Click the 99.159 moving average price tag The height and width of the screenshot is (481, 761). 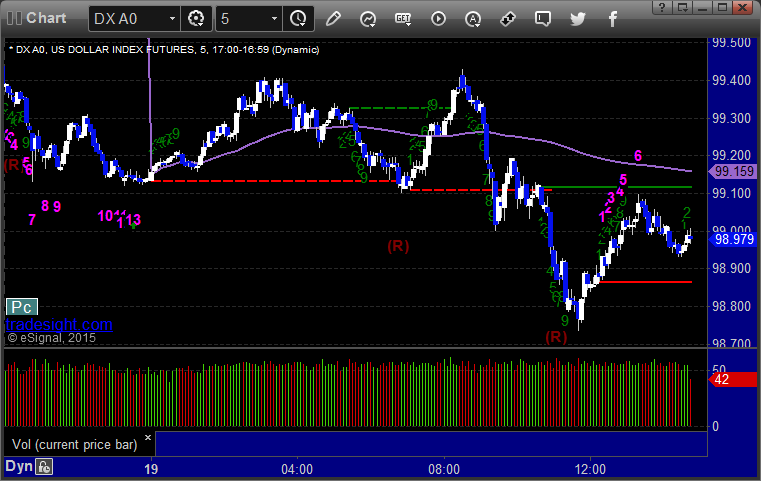pos(733,171)
